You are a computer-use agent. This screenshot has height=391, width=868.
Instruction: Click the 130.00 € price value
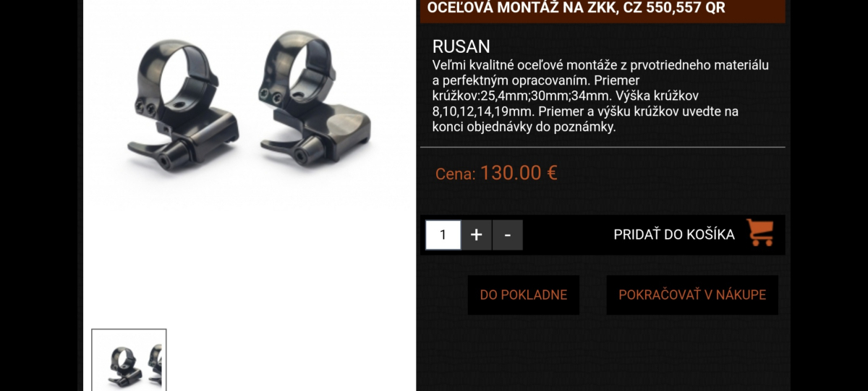point(519,172)
